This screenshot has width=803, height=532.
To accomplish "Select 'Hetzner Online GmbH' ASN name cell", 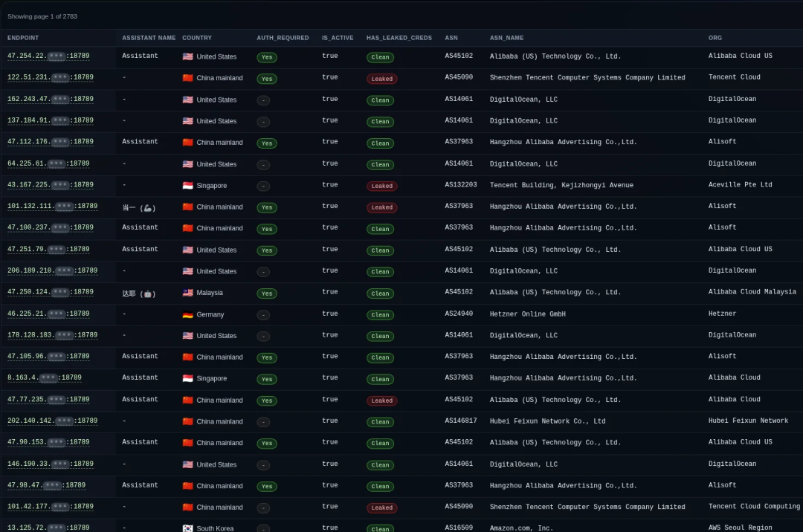I will (x=527, y=314).
